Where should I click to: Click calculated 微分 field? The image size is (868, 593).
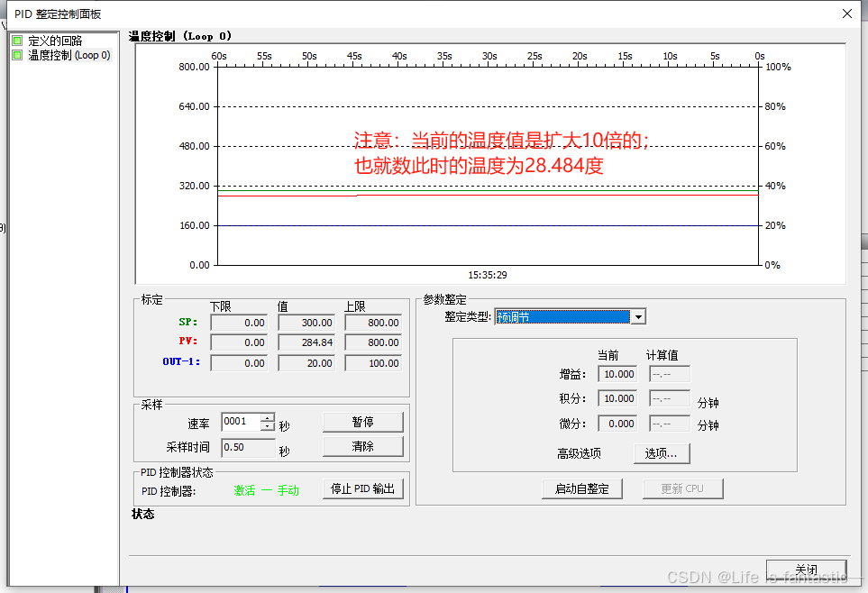[x=670, y=424]
